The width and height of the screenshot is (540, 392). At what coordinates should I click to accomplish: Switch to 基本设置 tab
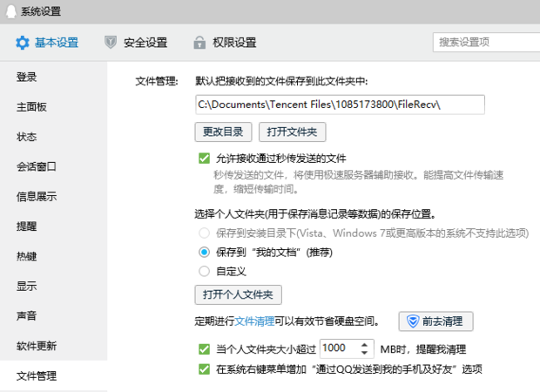47,43
